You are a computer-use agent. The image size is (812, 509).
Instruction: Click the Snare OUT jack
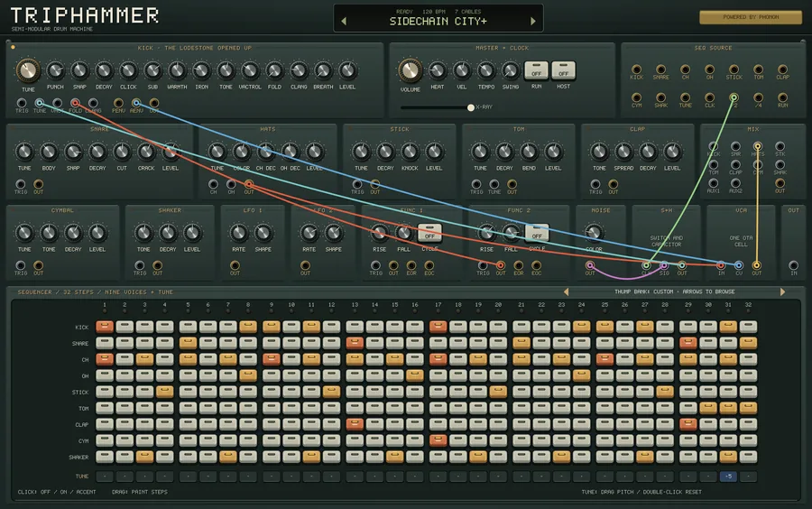(x=38, y=184)
